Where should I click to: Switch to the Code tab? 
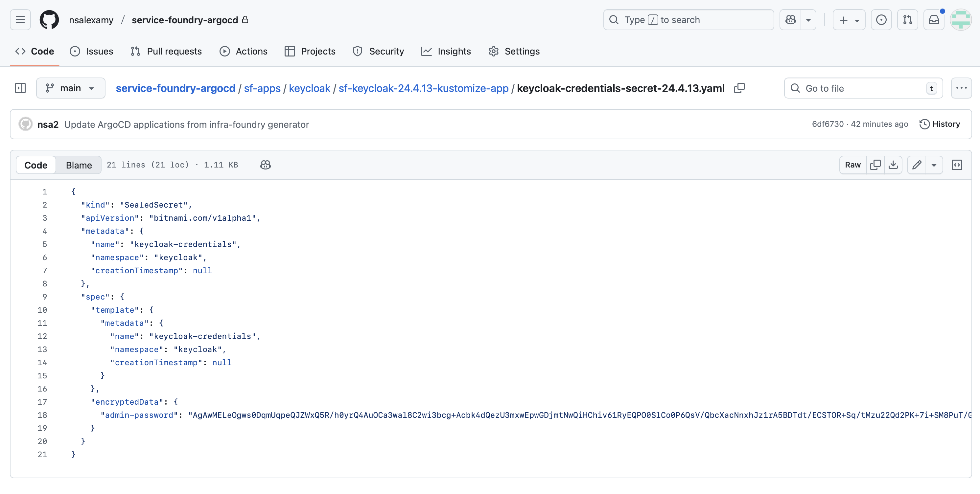click(35, 51)
